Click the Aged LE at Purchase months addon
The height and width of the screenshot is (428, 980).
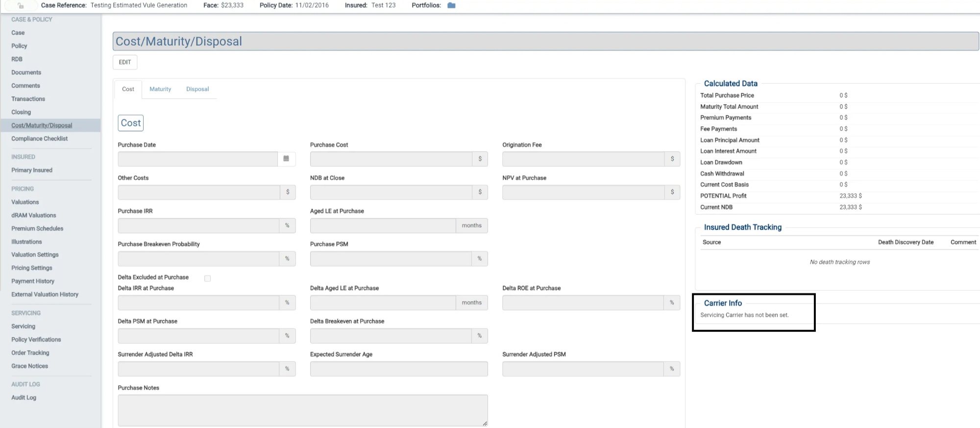(471, 226)
